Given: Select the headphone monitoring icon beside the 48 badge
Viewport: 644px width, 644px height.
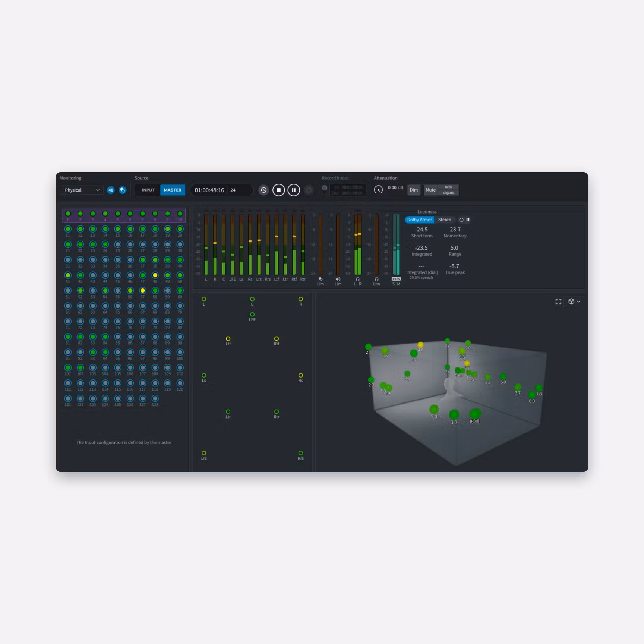Looking at the screenshot, I should [123, 190].
